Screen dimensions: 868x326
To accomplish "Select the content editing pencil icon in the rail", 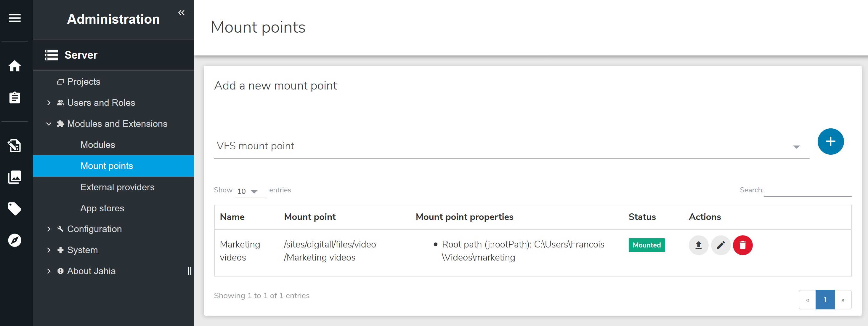I will click(15, 146).
